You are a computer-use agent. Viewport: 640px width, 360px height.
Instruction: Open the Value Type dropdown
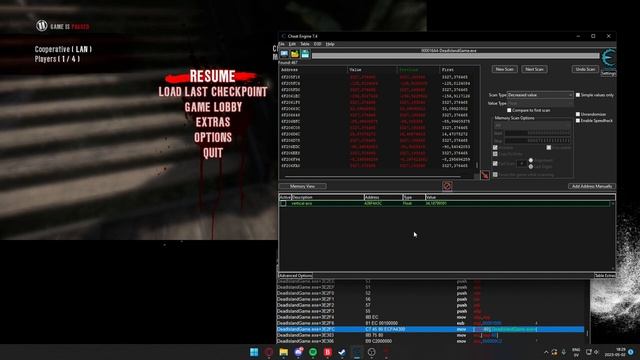point(540,103)
